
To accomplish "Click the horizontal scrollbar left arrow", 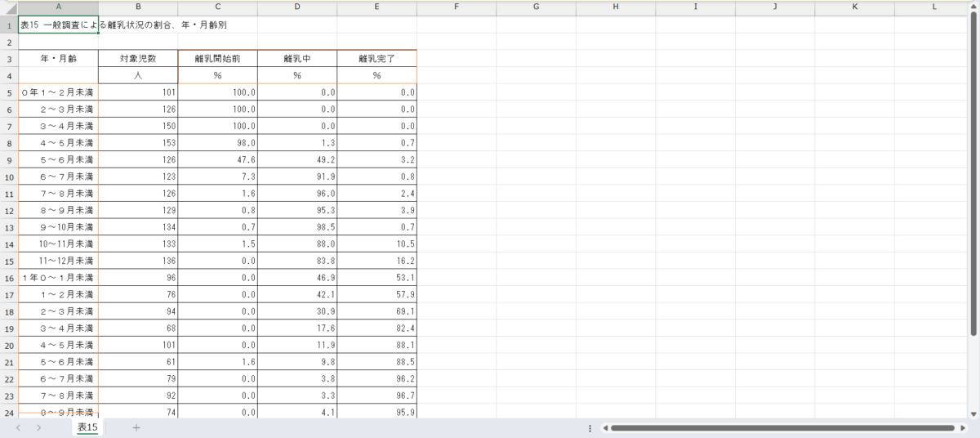I will pos(604,427).
